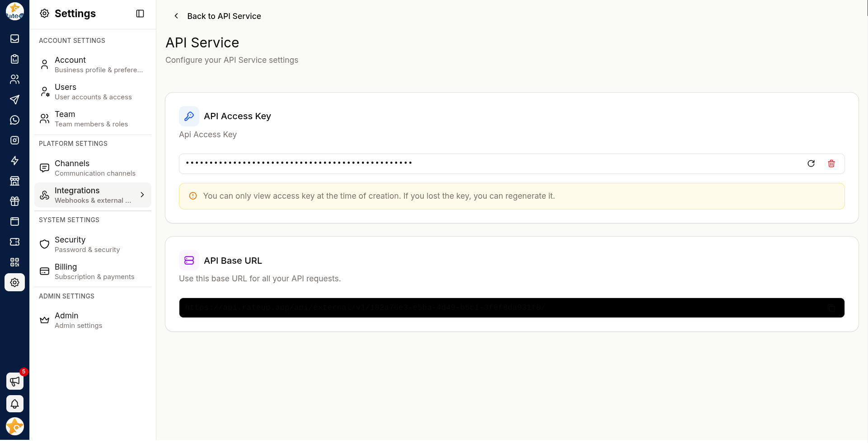Open WhatsApp section in left rail
The width and height of the screenshot is (868, 443).
[x=15, y=120]
